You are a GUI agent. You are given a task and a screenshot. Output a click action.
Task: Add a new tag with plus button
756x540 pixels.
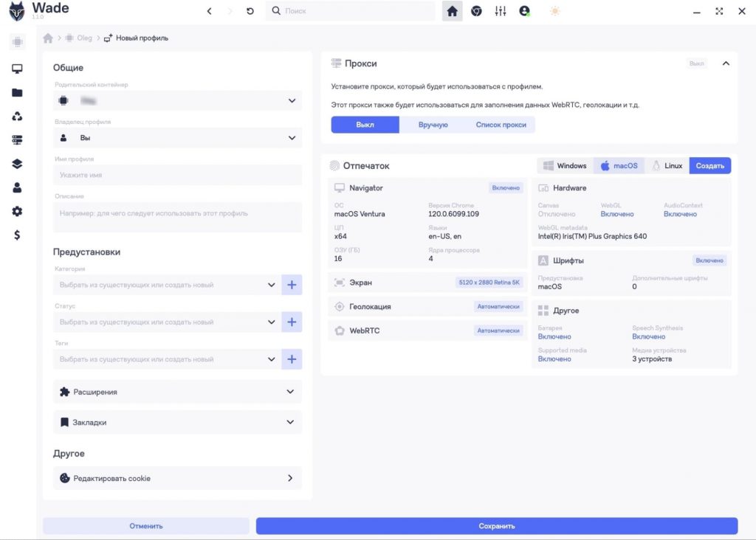pyautogui.click(x=292, y=359)
